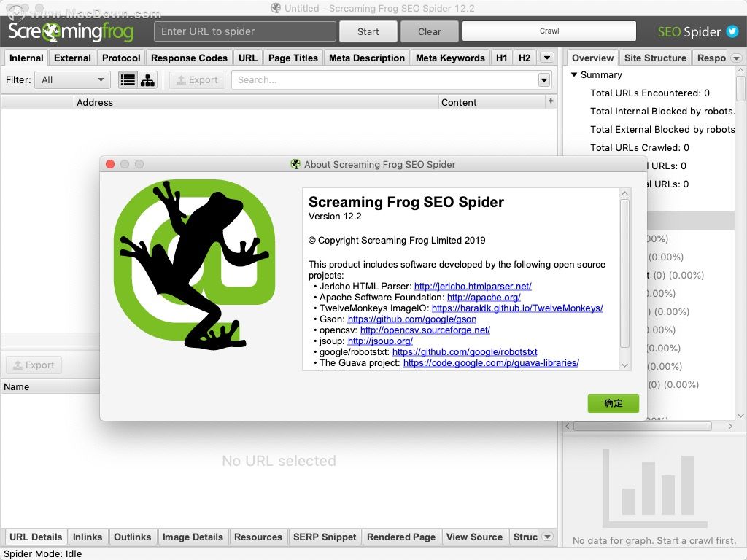Confirm the dialog with green 确定 button
Viewport: 747px width, 560px height.
coord(613,403)
